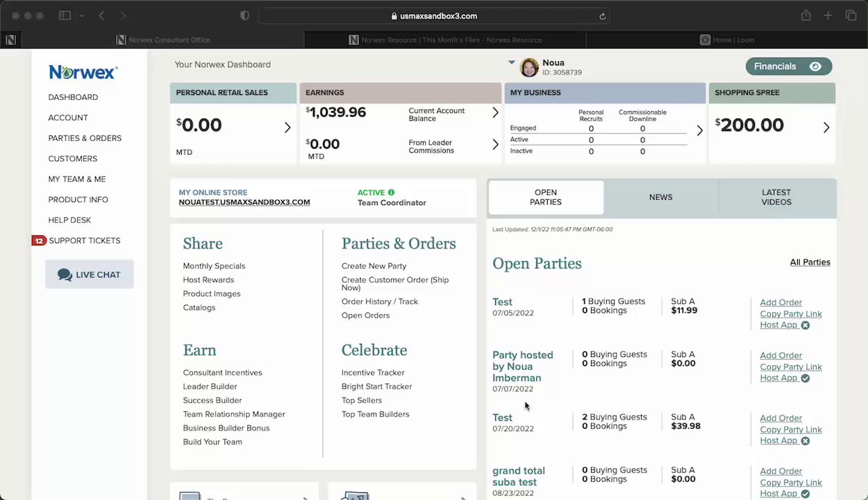The image size is (868, 500).
Task: Open Order History / Track link
Action: [x=380, y=301]
